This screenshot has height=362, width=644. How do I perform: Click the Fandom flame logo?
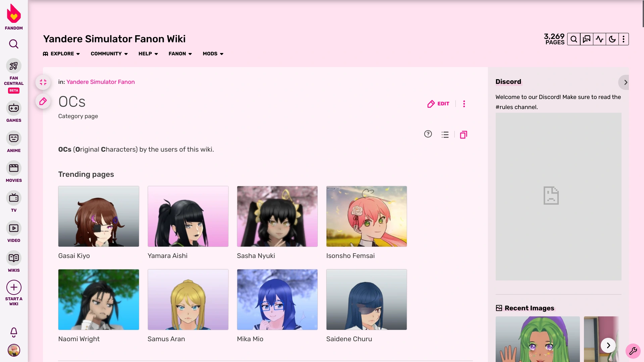click(x=13, y=13)
